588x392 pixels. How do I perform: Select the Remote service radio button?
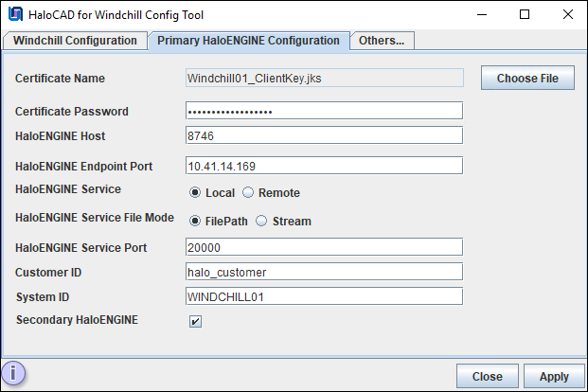point(248,193)
